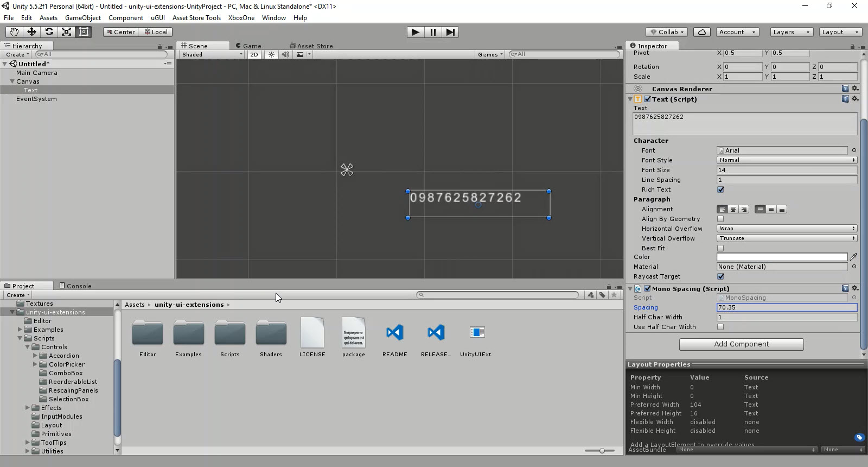The width and height of the screenshot is (868, 467).
Task: Start Play mode
Action: point(415,32)
